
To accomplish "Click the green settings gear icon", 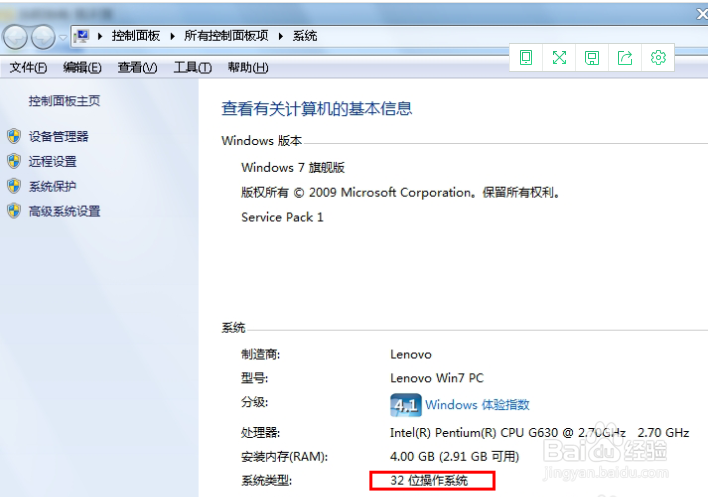I will [658, 57].
